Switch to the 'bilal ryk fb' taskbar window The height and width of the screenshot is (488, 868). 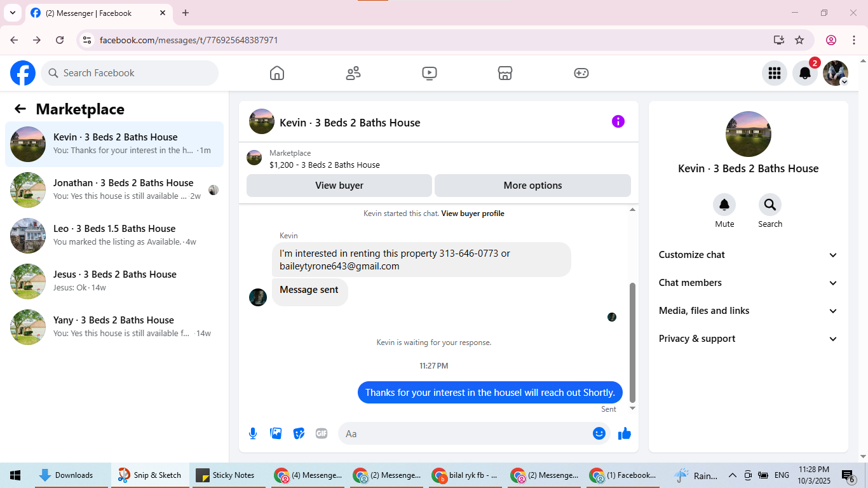tap(466, 475)
